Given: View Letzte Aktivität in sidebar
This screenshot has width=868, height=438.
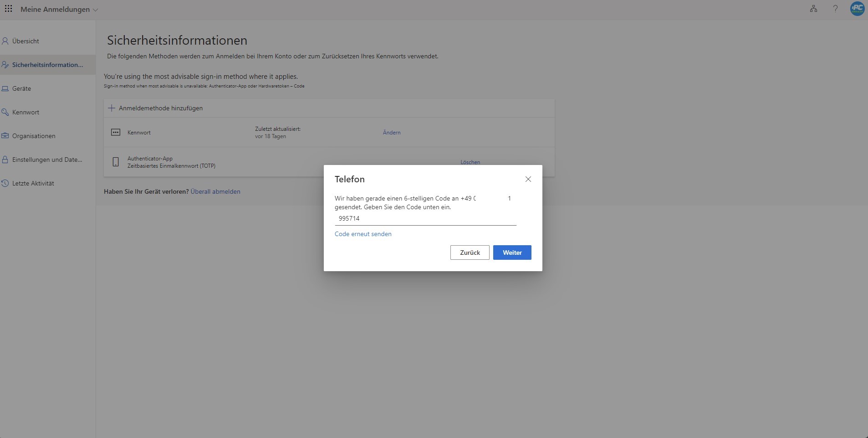Looking at the screenshot, I should (33, 183).
